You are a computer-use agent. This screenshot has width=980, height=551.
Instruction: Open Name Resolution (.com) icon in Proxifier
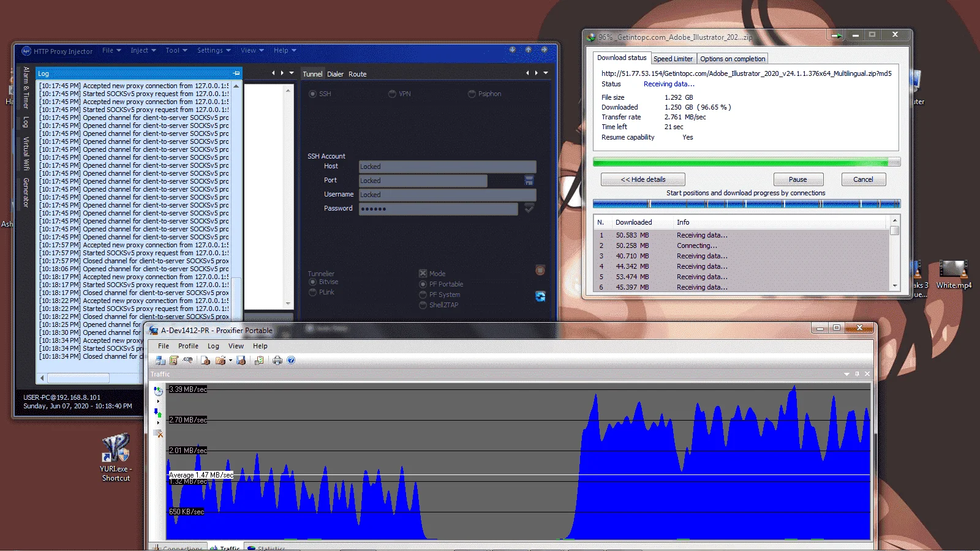point(187,360)
